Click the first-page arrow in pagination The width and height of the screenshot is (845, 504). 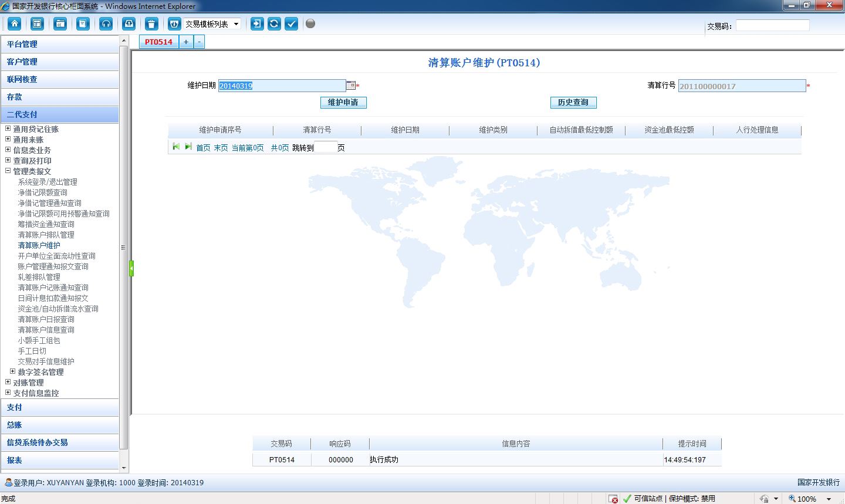click(175, 147)
